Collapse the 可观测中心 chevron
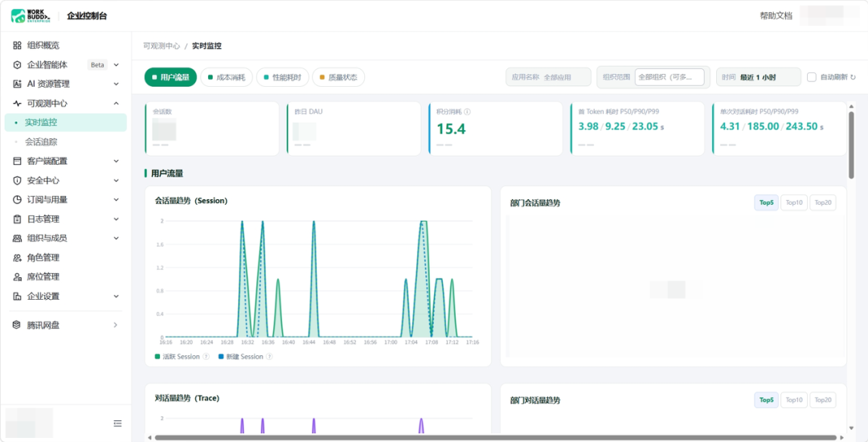Viewport: 868px width, 442px height. coord(117,104)
